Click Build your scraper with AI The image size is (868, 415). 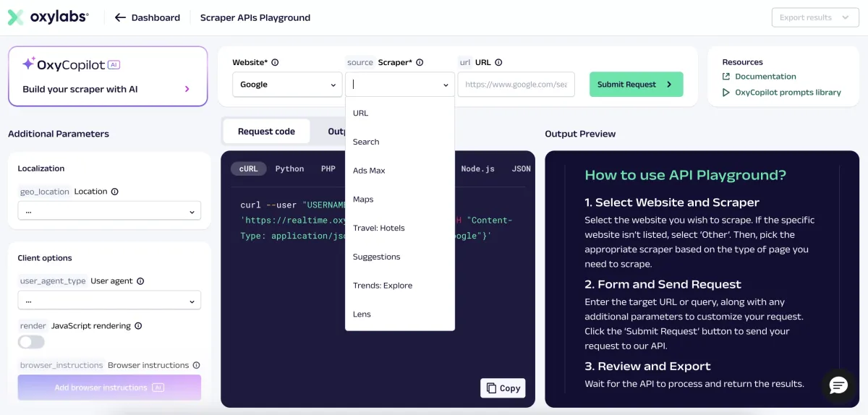tap(80, 90)
